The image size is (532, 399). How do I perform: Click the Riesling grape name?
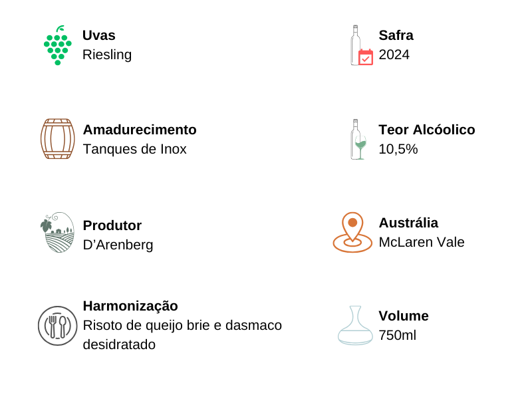click(x=107, y=55)
